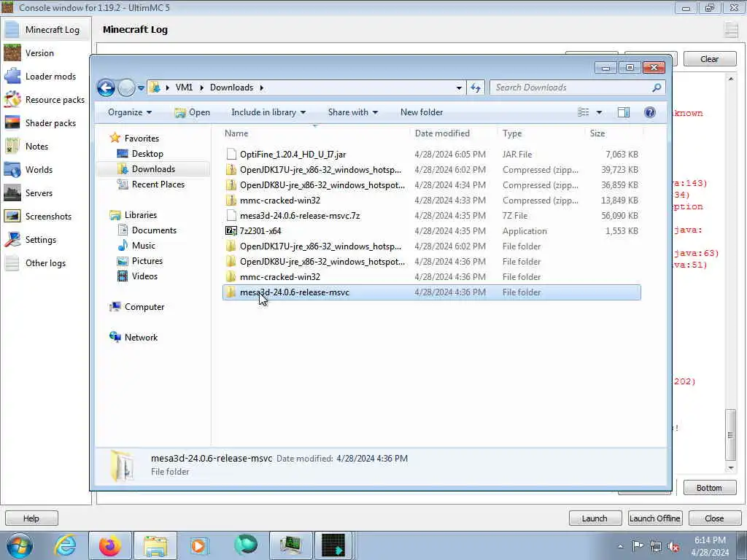Expand the arrow after Downloads breadcrumb
The image size is (747, 560).
[x=262, y=87]
